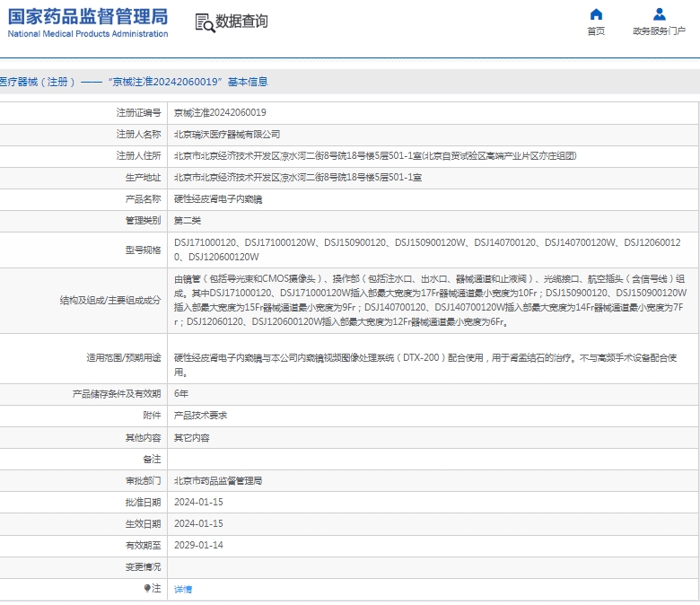Click the 数据查询 heading text
Screen dimensions: 700x605
241,21
